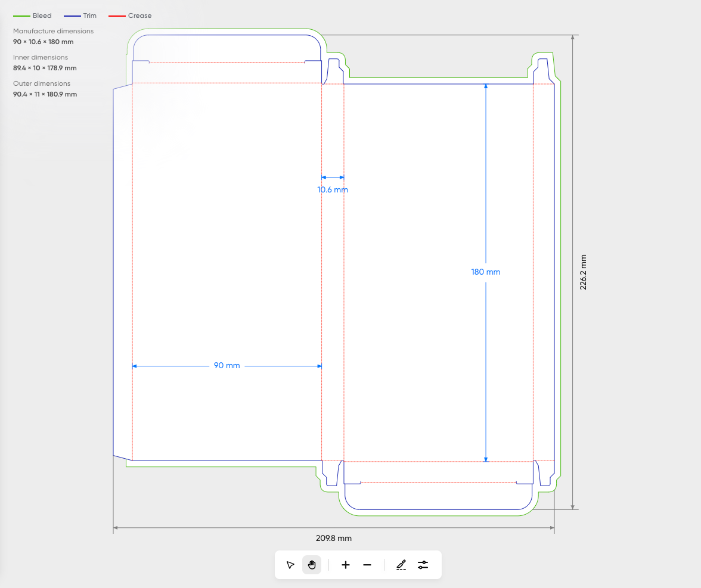This screenshot has width=701, height=588.
Task: Click the blue Trim legend line
Action: click(x=72, y=16)
